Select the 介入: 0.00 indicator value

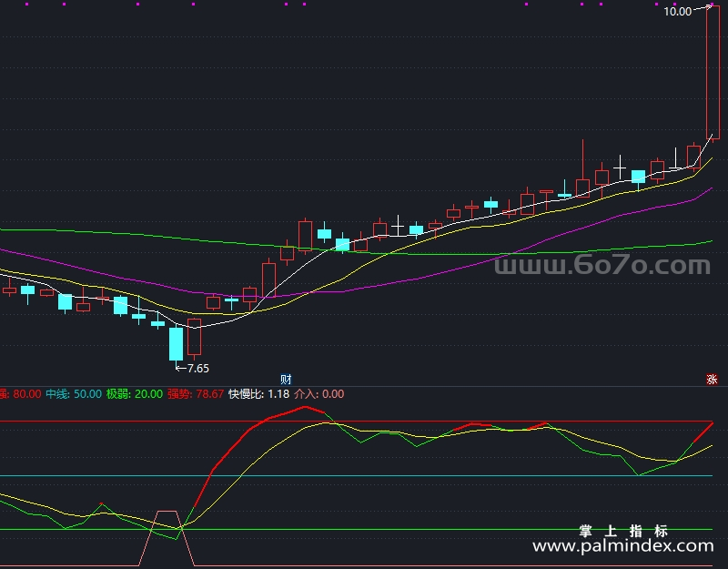tap(319, 394)
